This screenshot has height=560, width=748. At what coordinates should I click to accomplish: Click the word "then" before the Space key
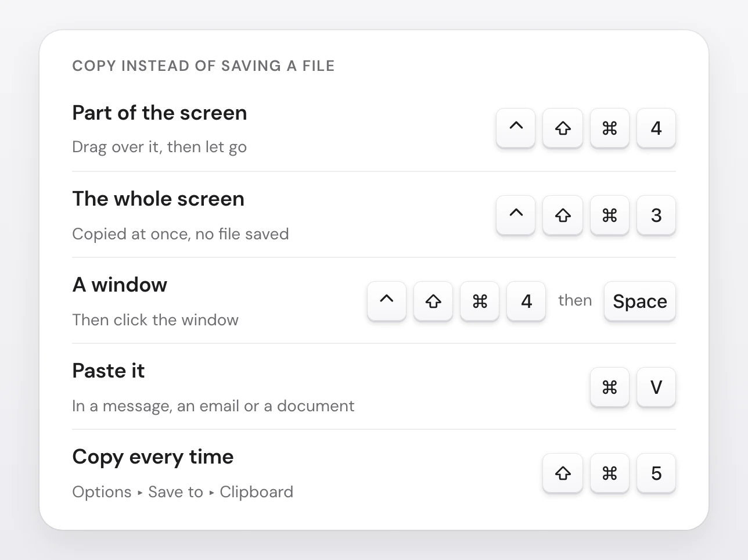tap(575, 300)
